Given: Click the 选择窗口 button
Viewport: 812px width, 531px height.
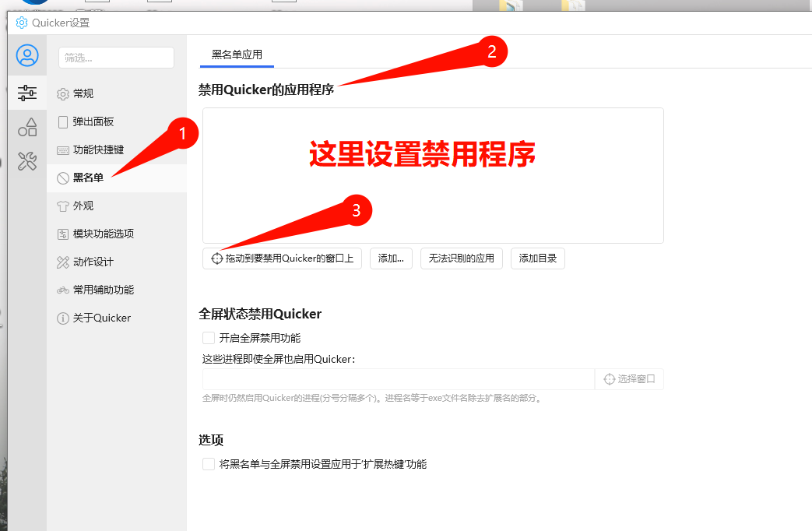Looking at the screenshot, I should tap(629, 379).
